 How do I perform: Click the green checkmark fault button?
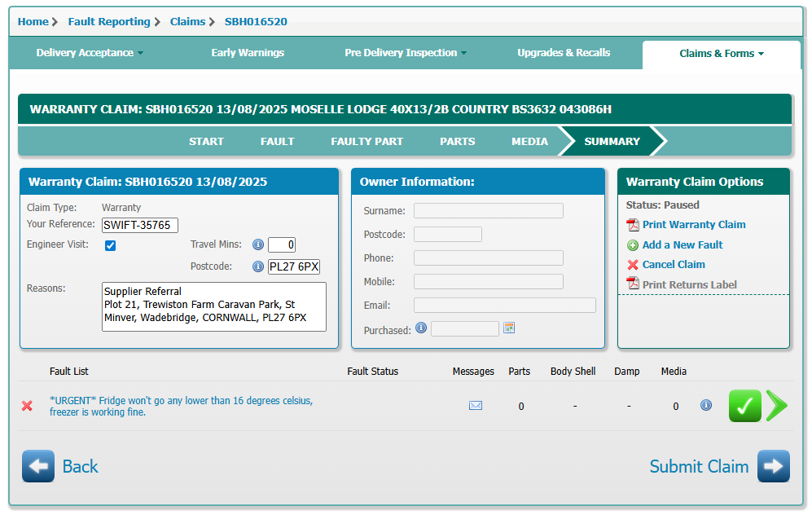pos(744,406)
